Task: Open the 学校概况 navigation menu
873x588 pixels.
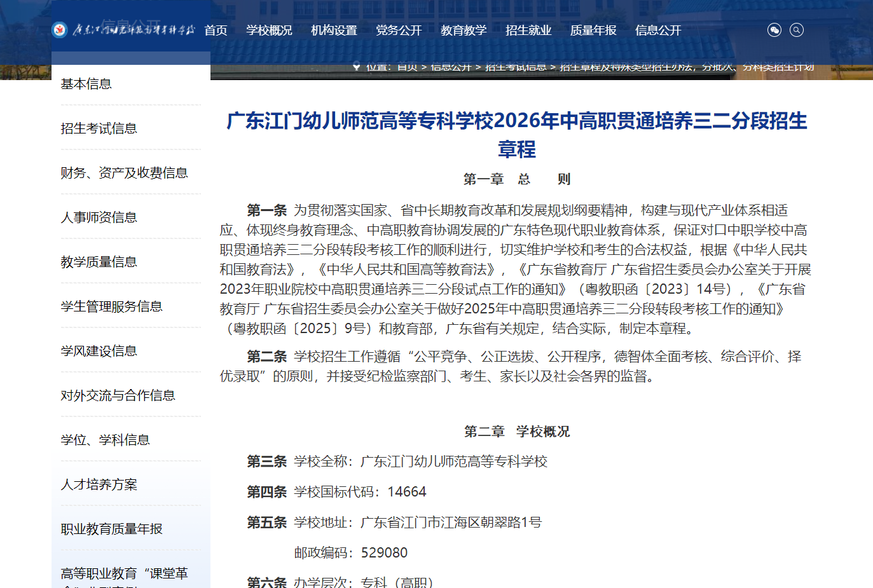Action: (269, 30)
